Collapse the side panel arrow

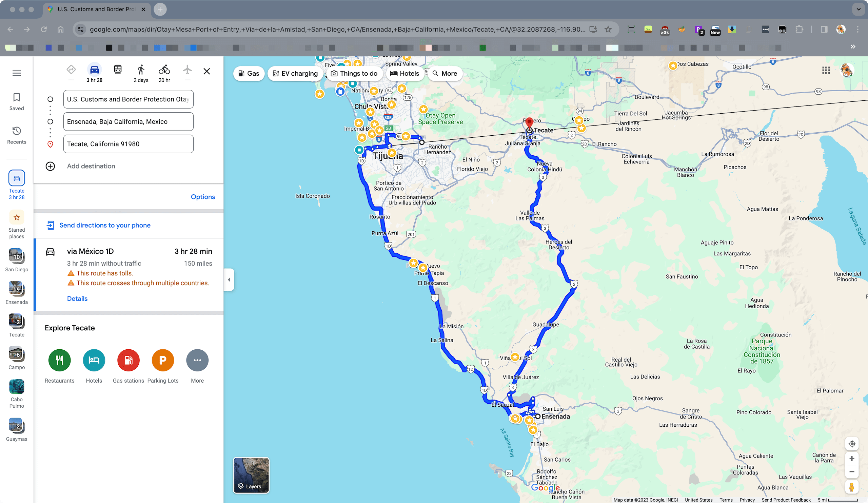[229, 279]
